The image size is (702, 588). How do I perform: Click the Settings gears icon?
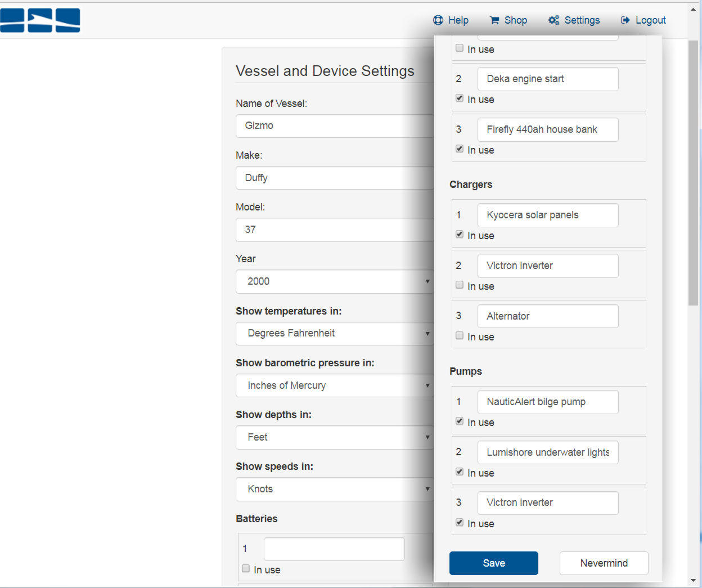(553, 20)
